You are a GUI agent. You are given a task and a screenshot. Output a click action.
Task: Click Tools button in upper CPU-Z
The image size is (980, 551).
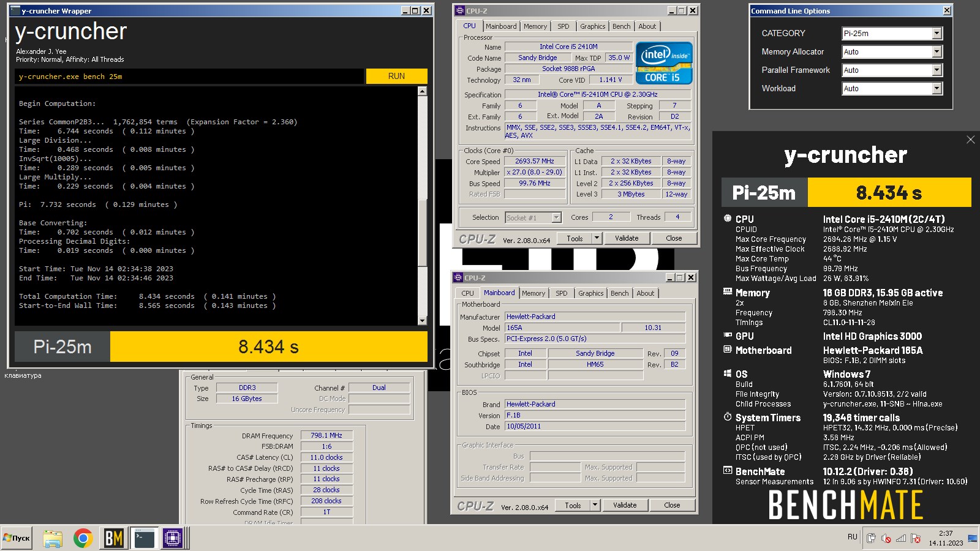pyautogui.click(x=575, y=238)
